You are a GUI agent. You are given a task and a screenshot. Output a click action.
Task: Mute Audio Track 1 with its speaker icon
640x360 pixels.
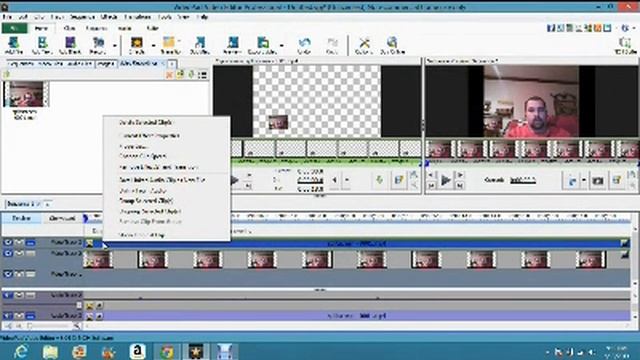click(x=8, y=316)
